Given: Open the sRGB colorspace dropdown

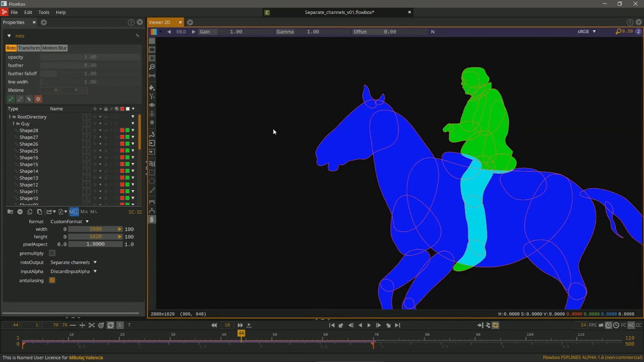Looking at the screenshot, I should click(586, 32).
